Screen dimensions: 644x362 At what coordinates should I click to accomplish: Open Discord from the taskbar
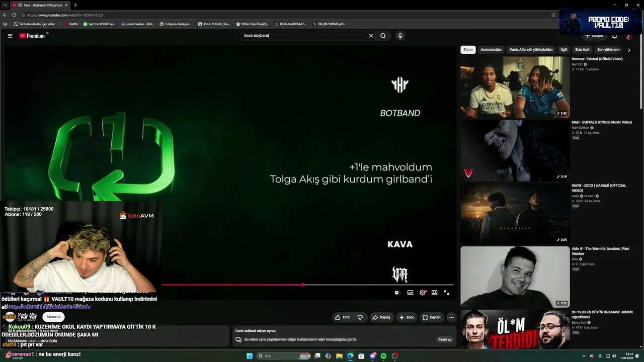372,356
